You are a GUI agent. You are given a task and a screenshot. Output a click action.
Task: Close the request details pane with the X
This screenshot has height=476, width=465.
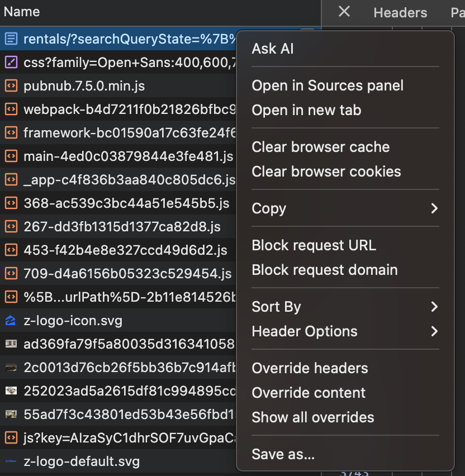coord(344,12)
